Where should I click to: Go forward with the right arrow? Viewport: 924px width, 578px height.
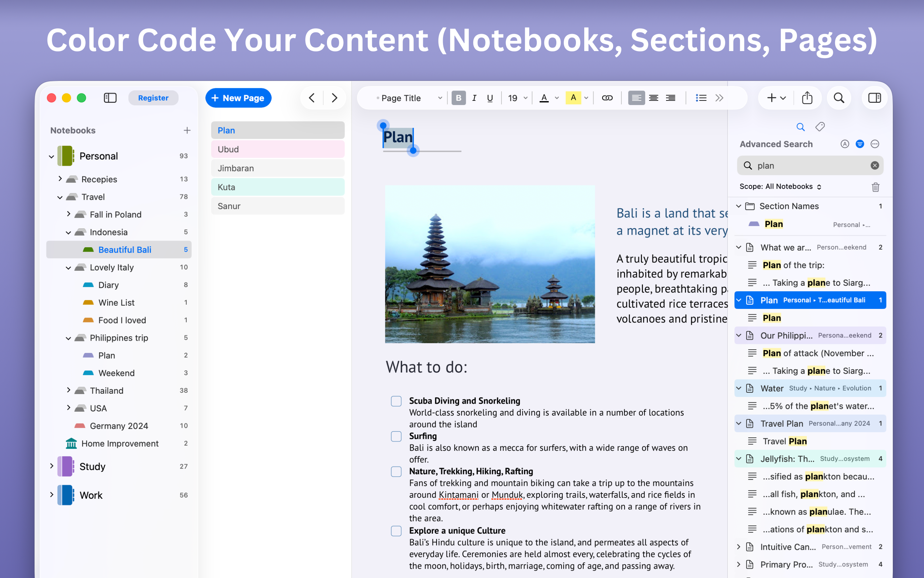[335, 98]
